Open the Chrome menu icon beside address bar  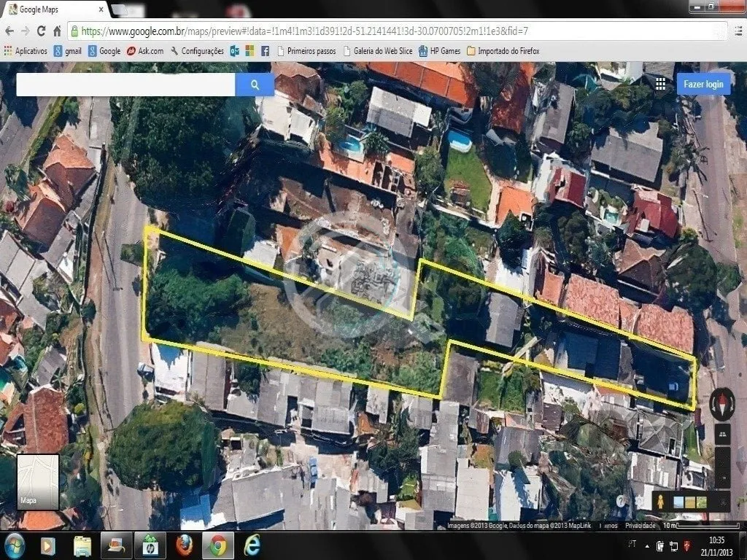738,31
